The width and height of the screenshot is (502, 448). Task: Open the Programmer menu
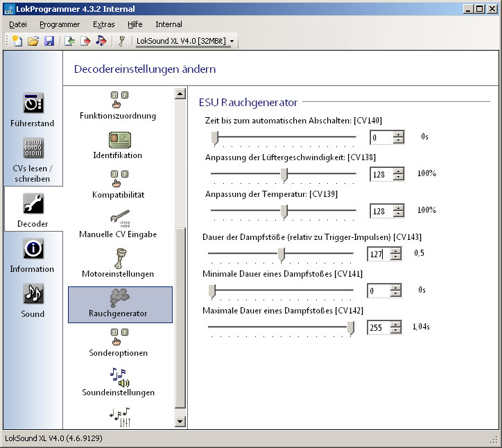pos(60,24)
